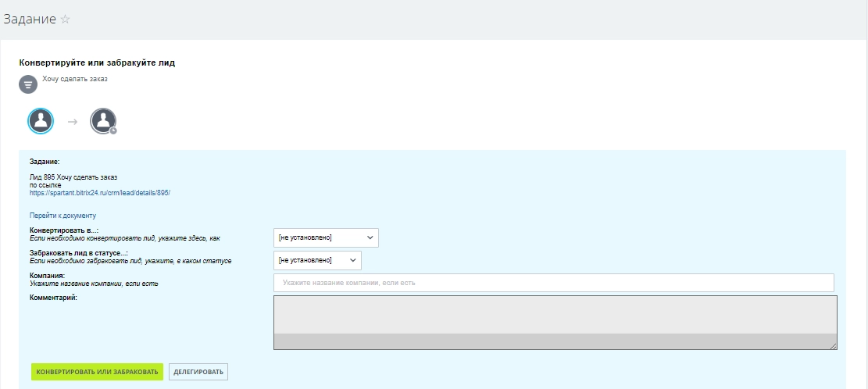Expand the Забраковать лид в статусе dropdown
This screenshot has width=868, height=389.
coord(316,260)
